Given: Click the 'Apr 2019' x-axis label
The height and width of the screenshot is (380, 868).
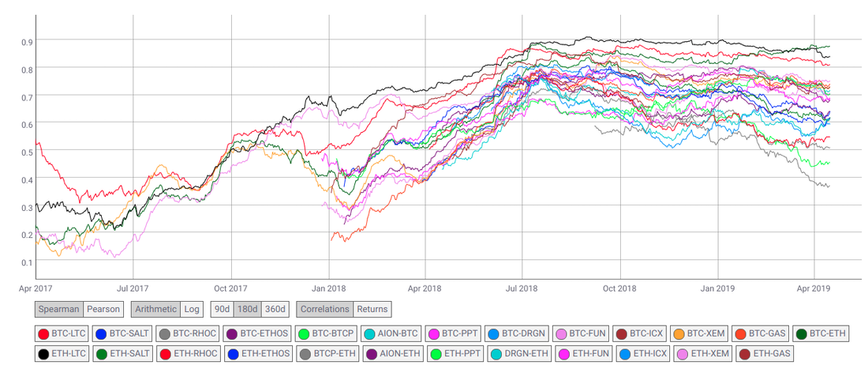Looking at the screenshot, I should (x=815, y=288).
